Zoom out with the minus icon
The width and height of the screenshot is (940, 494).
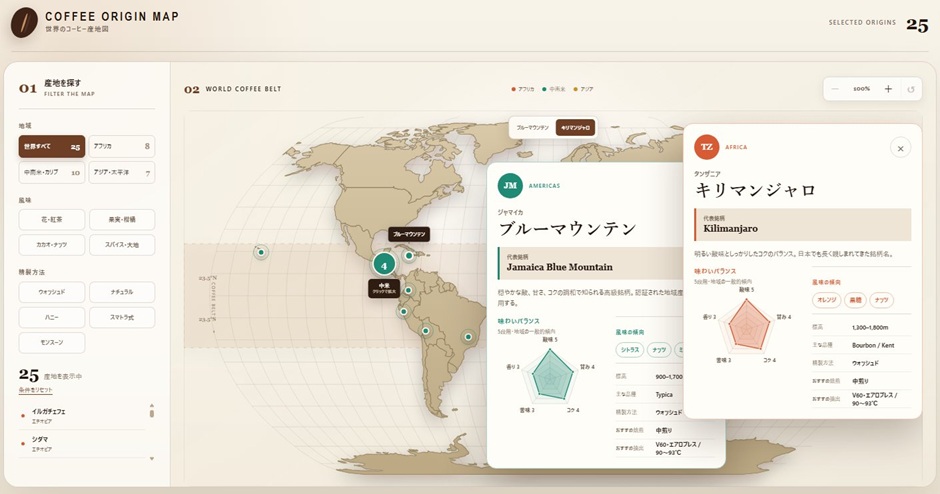[x=835, y=89]
